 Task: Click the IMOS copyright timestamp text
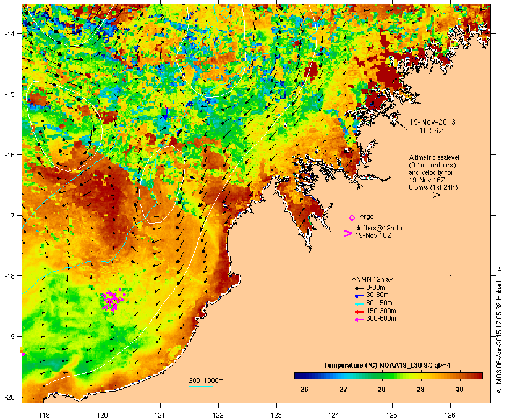coord(499,330)
